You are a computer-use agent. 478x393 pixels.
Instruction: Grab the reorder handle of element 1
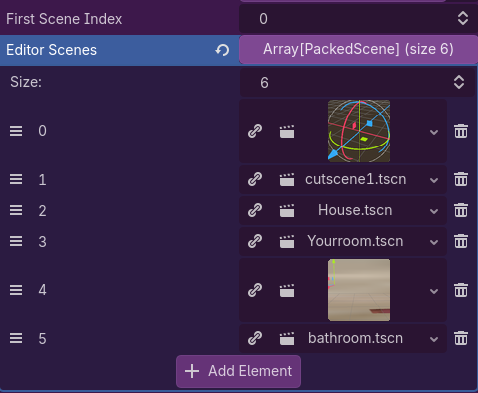point(16,179)
